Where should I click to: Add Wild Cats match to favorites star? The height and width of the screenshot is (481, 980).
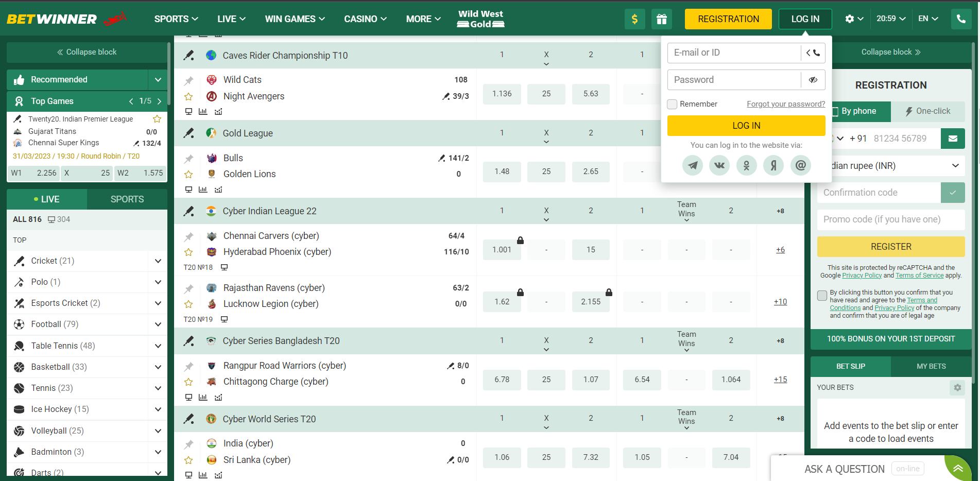tap(188, 97)
